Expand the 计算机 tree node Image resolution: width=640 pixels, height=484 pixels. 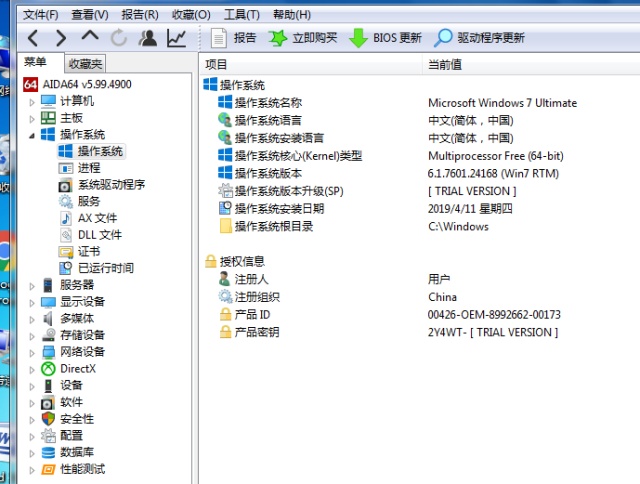pyautogui.click(x=32, y=102)
